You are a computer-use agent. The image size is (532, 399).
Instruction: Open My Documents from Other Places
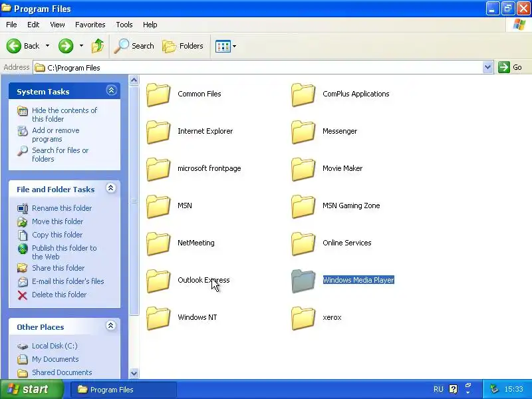point(55,359)
